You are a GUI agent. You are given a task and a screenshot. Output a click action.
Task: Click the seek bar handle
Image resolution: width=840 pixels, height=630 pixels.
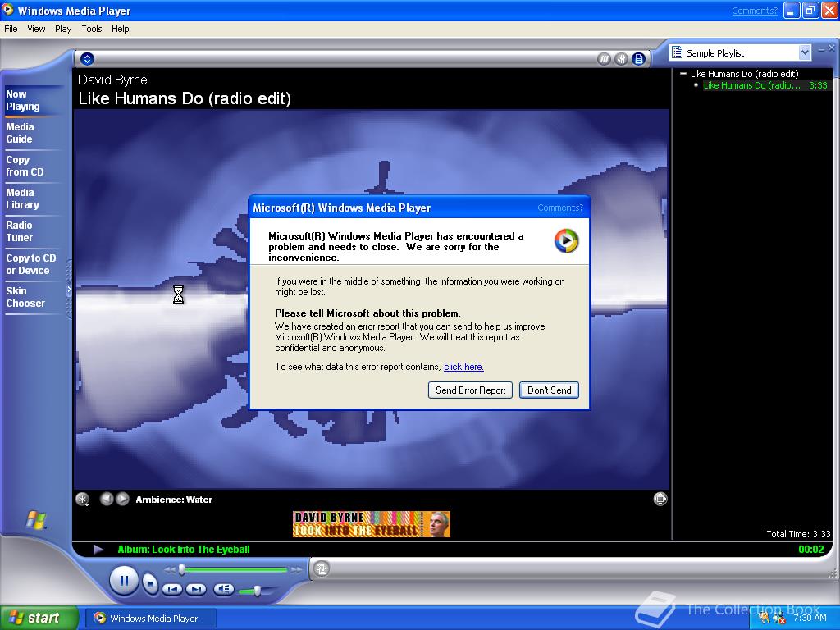click(182, 569)
